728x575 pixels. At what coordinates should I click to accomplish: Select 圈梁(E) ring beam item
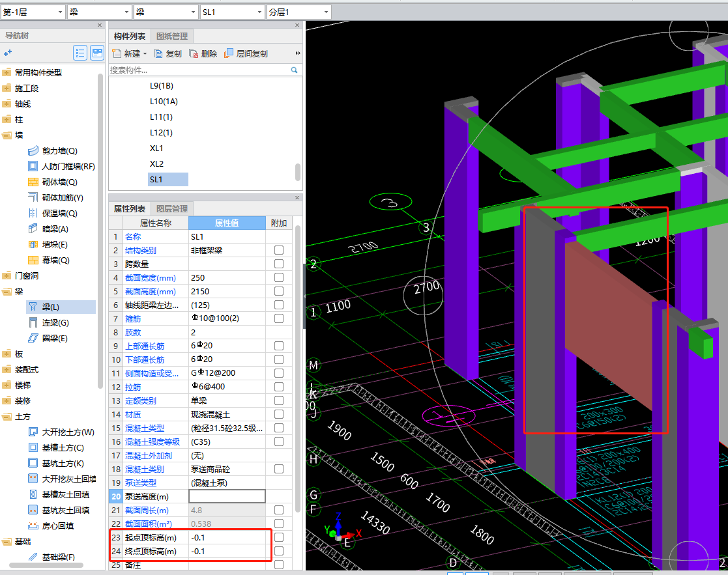(x=48, y=339)
